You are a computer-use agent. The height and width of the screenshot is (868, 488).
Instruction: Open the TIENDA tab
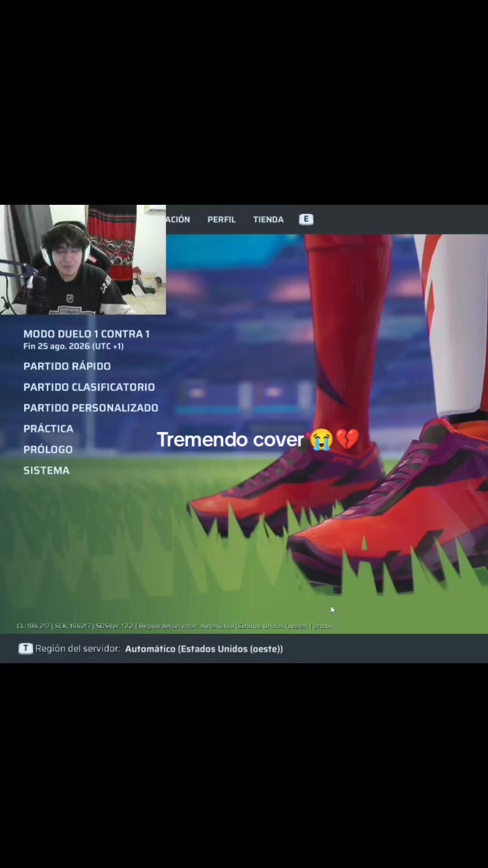[x=268, y=220]
